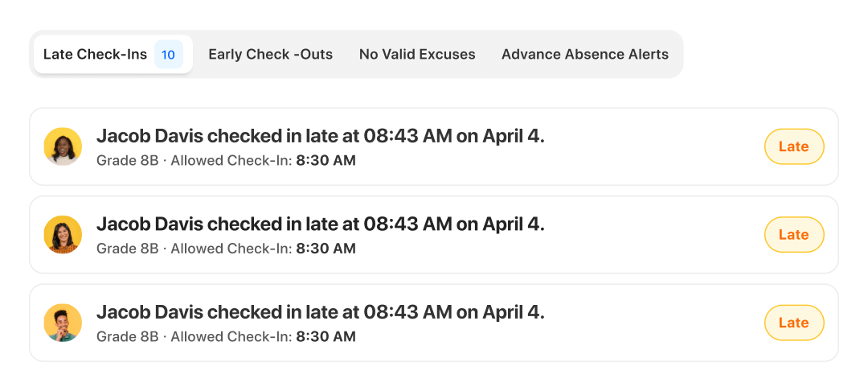Screen dimensions: 868x391
Task: Click the top row's student avatar
Action: [63, 146]
